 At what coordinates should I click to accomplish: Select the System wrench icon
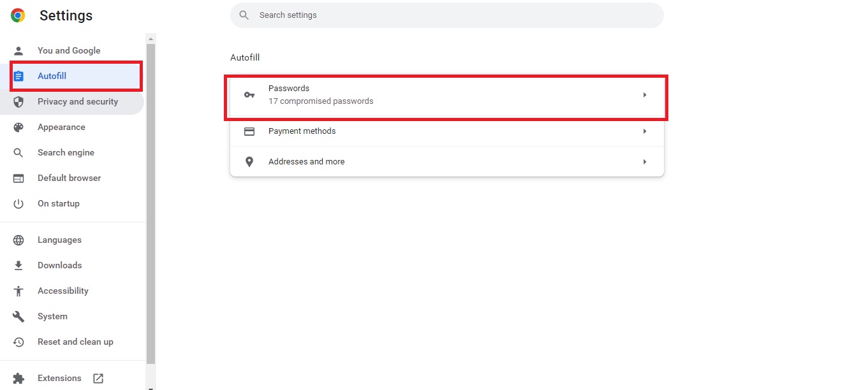click(18, 316)
